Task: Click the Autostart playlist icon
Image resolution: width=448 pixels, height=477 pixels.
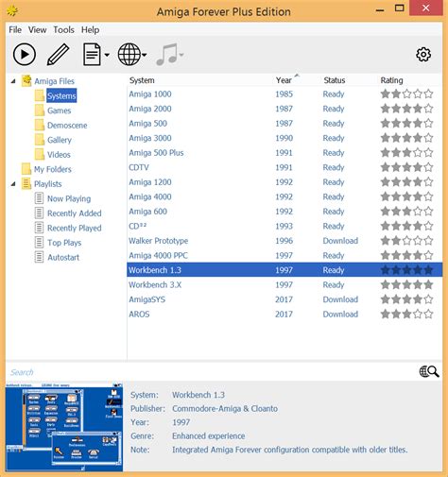Action: point(39,257)
